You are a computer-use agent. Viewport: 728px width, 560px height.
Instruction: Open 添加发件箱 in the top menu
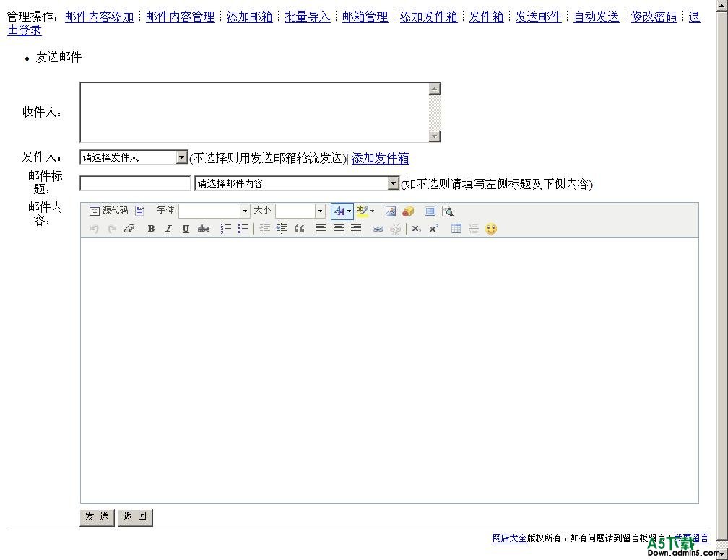click(x=428, y=17)
